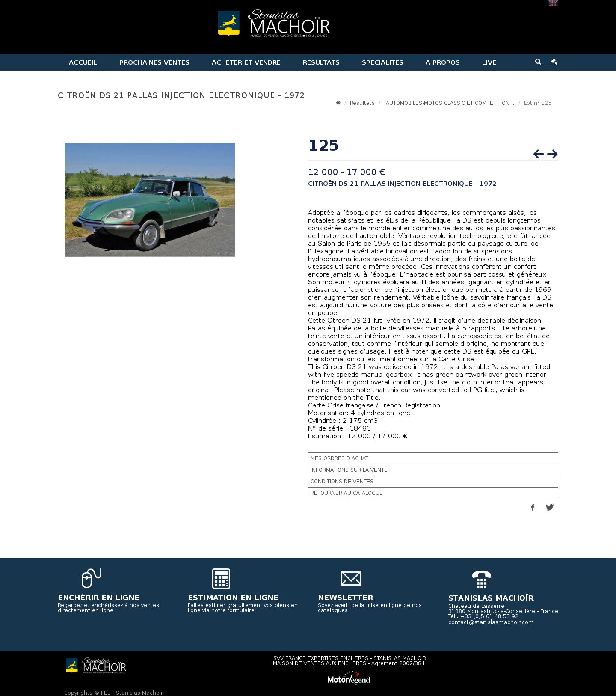The height and width of the screenshot is (696, 616).
Task: Expand Mes ordres d'achat section
Action: coord(433,458)
